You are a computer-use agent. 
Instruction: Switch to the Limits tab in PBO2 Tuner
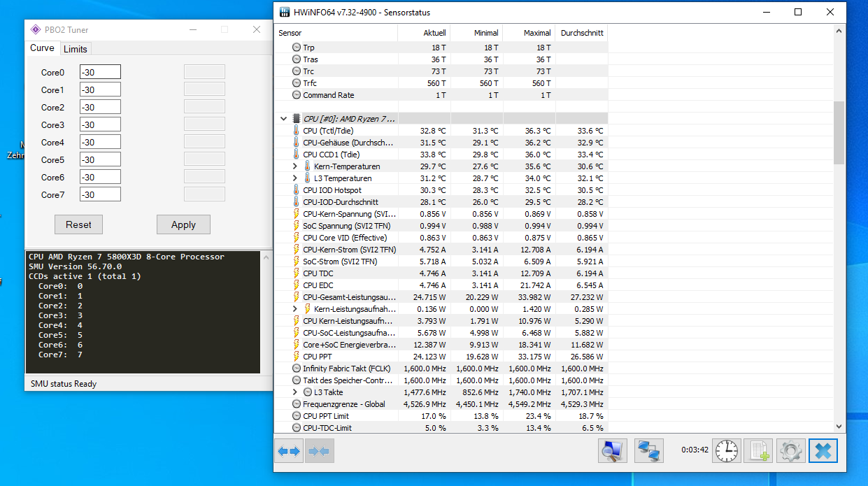(x=76, y=49)
